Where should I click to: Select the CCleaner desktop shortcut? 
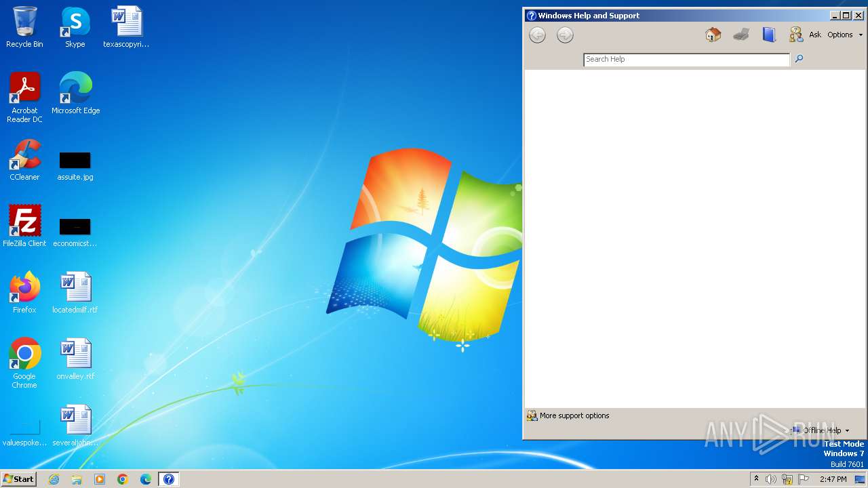(x=24, y=160)
